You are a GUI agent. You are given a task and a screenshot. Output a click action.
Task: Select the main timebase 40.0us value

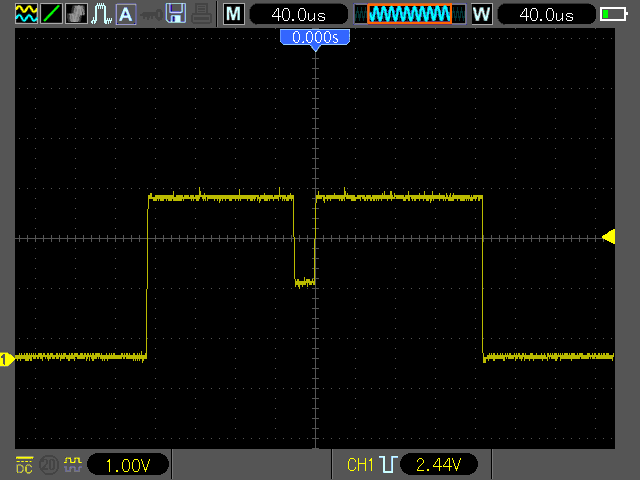[298, 15]
